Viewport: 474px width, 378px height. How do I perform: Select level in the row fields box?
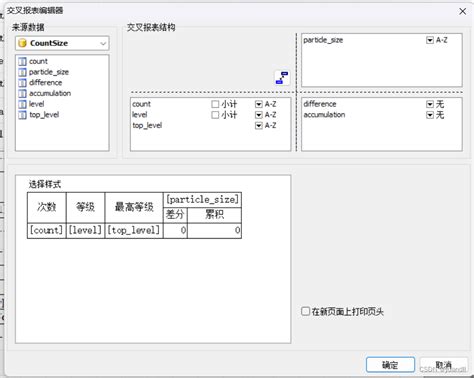pos(140,115)
